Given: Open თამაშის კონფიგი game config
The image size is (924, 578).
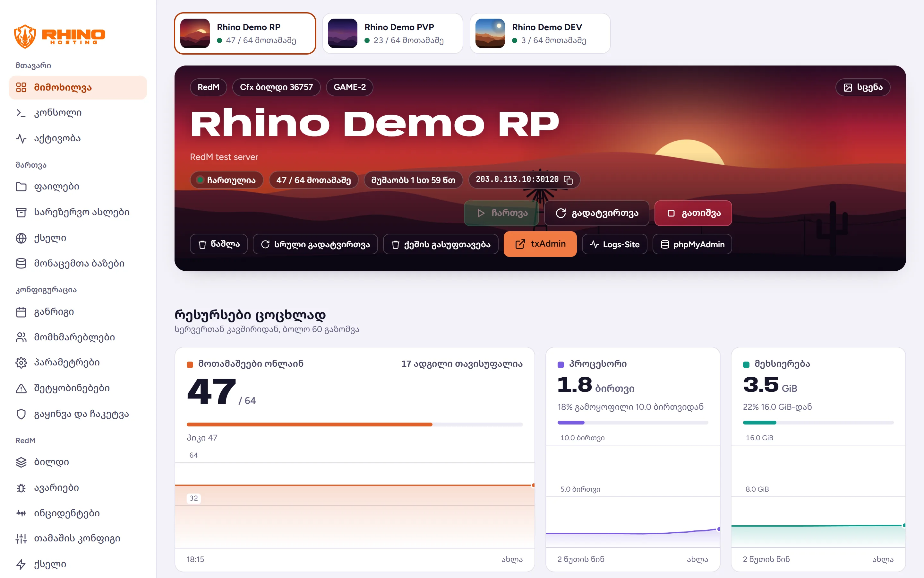Looking at the screenshot, I should [78, 538].
